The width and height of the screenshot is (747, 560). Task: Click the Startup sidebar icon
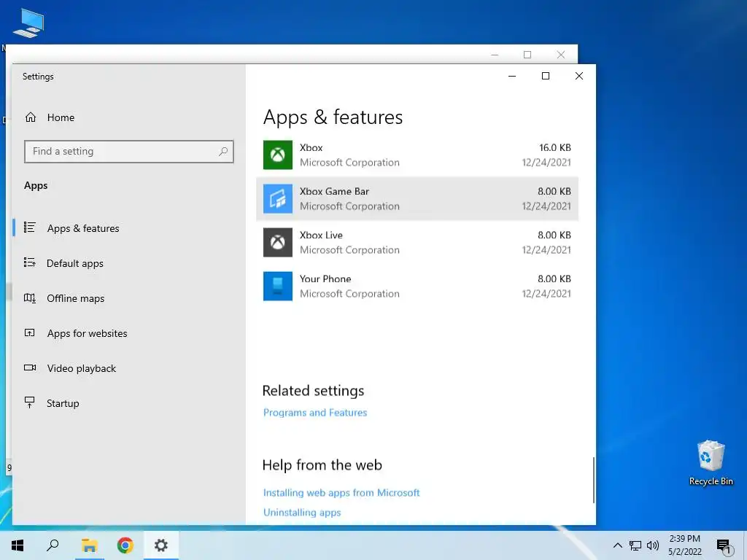click(29, 402)
